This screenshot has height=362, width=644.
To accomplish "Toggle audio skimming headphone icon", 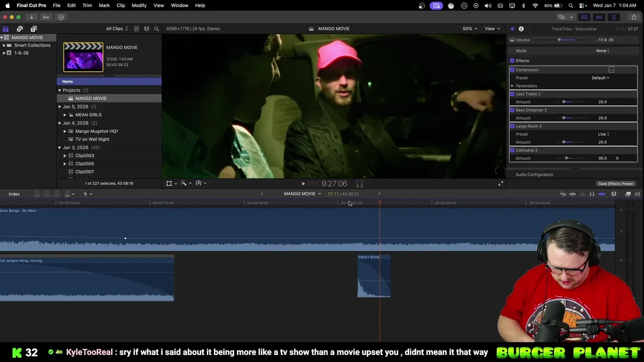I will tap(592, 194).
